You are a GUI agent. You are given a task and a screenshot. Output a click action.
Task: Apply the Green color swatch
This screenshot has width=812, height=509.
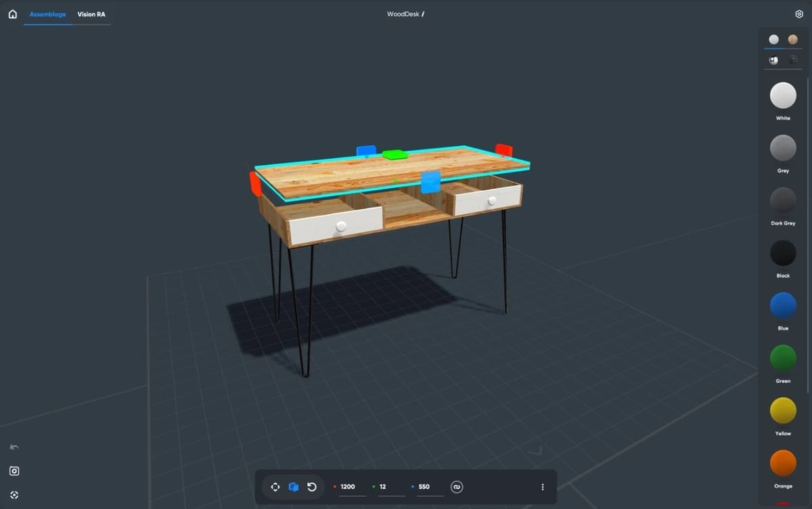[x=783, y=358]
